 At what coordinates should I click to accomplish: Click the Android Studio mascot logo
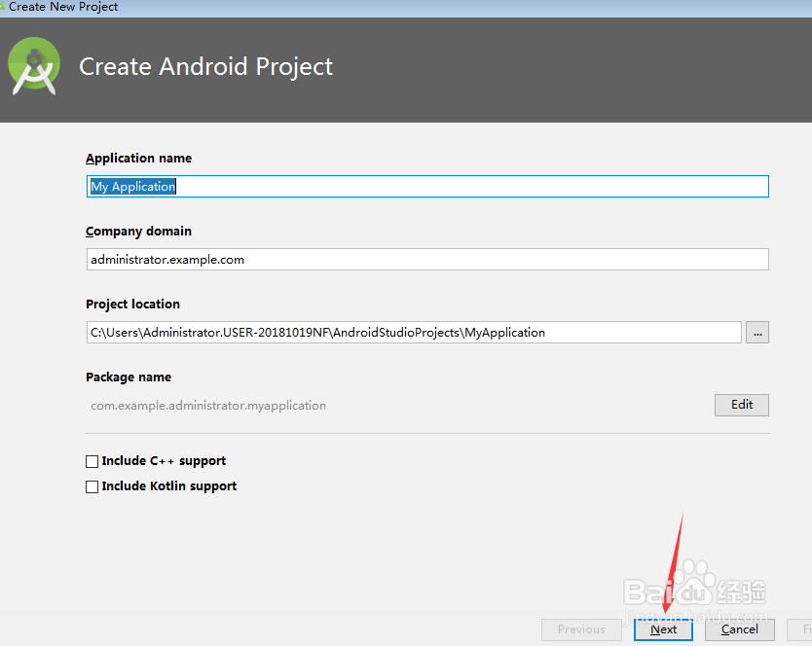pos(34,66)
